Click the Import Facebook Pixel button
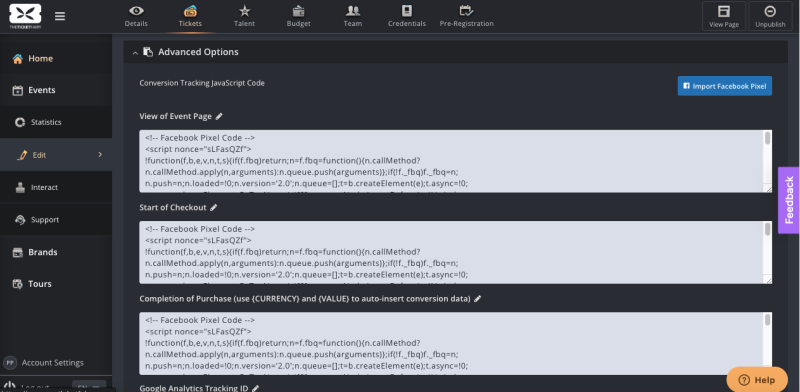Screen dimensions: 800x392 (x=724, y=86)
